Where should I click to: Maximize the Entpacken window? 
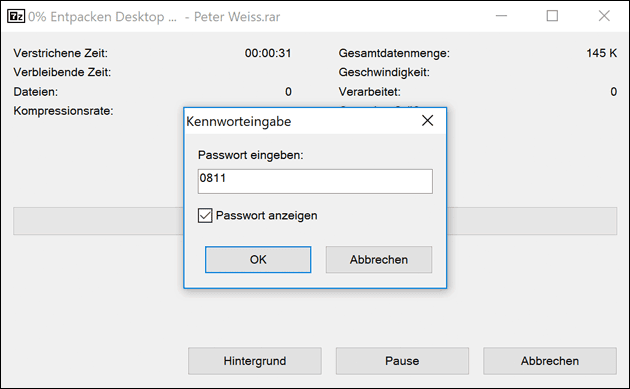(x=552, y=16)
